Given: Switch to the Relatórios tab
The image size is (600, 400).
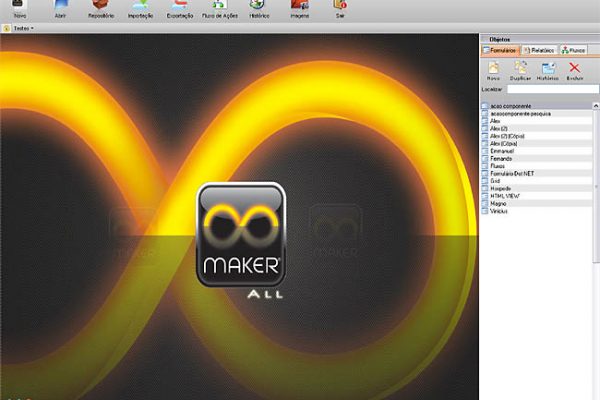Looking at the screenshot, I should pos(539,49).
